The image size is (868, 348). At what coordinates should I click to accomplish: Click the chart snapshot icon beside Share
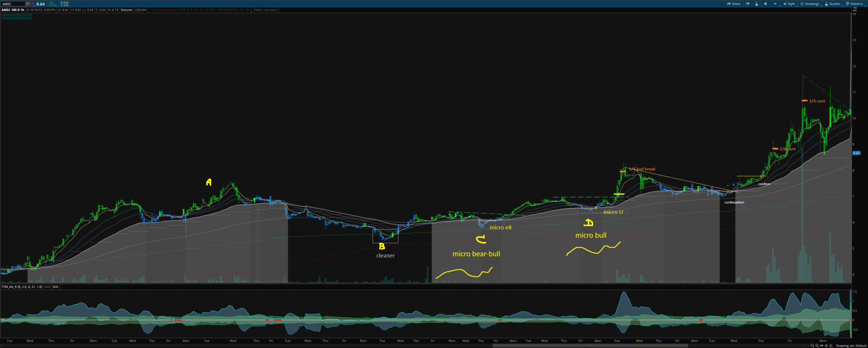tap(748, 4)
